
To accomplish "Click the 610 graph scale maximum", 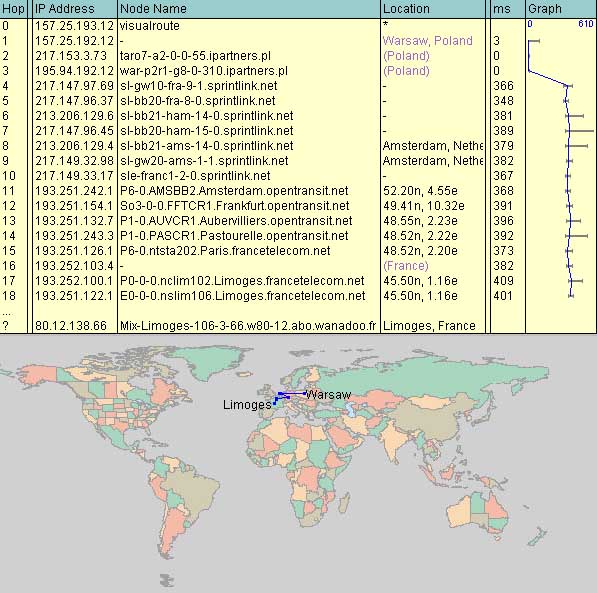I will pos(586,24).
